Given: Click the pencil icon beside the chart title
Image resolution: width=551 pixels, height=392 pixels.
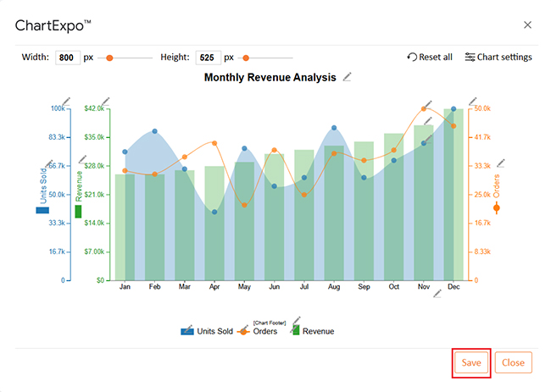Looking at the screenshot, I should click(x=347, y=77).
